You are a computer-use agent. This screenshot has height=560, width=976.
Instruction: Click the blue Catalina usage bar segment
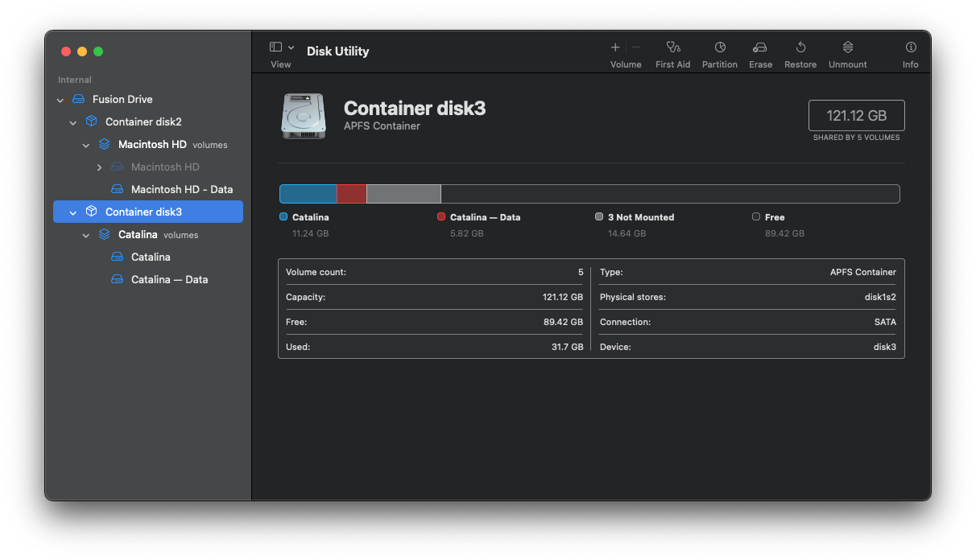(308, 194)
